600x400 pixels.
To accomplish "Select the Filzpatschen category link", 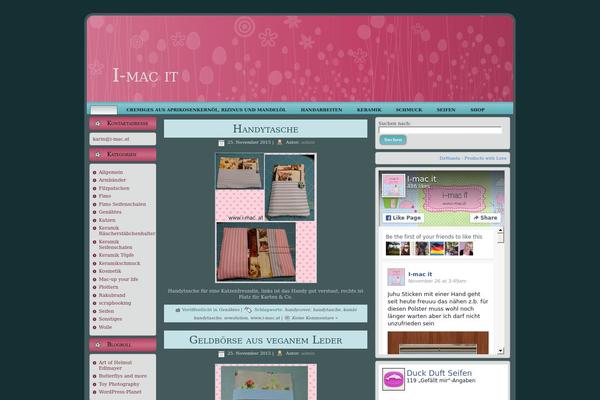I will [x=115, y=189].
